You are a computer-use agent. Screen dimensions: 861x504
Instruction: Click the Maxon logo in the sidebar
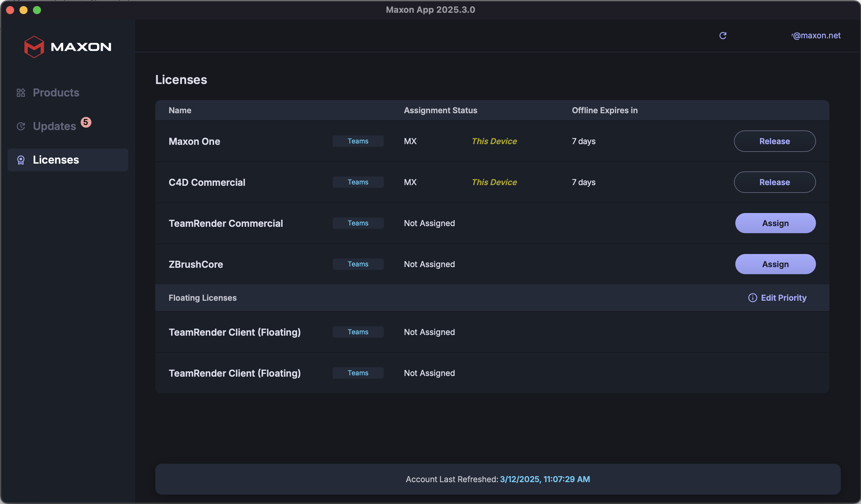click(x=68, y=47)
